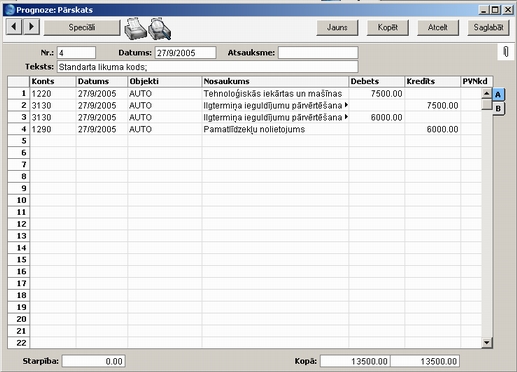Viewport: 517px width, 372px height.
Task: Click debit value 6000.00 in row 3
Action: point(376,117)
